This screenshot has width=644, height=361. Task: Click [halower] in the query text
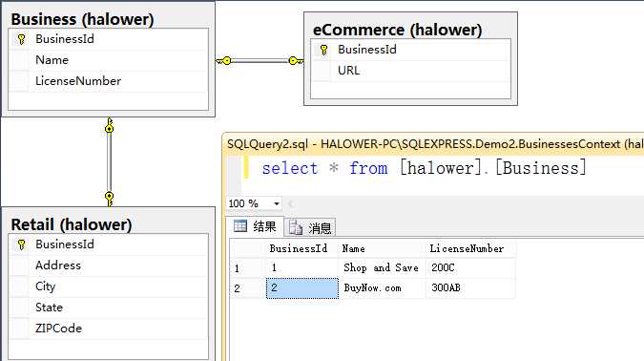pyautogui.click(x=441, y=168)
